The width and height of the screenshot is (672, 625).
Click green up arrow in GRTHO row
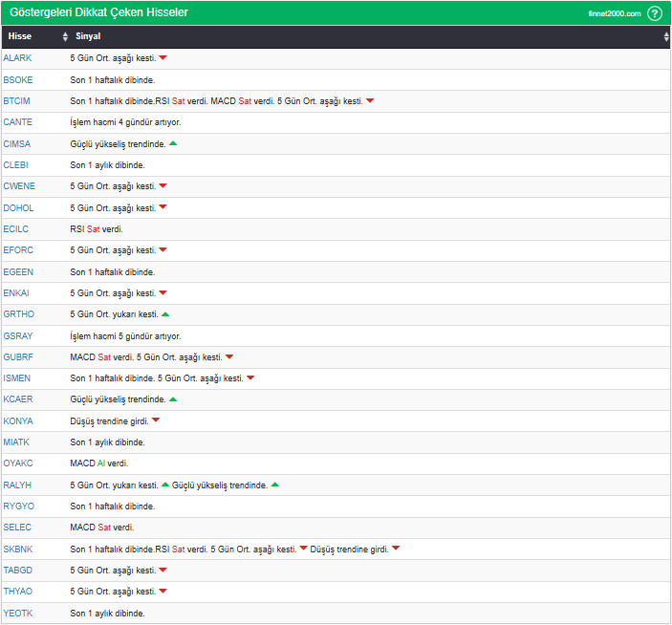coord(165,314)
